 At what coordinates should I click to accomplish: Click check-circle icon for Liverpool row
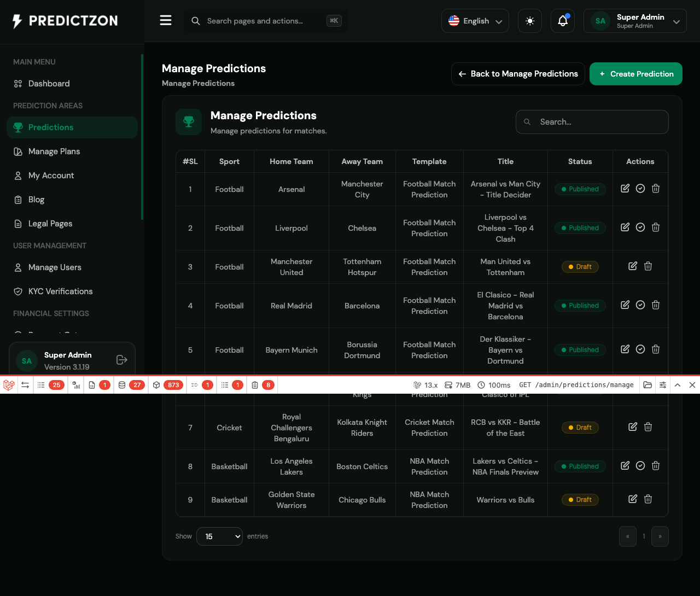pyautogui.click(x=640, y=227)
